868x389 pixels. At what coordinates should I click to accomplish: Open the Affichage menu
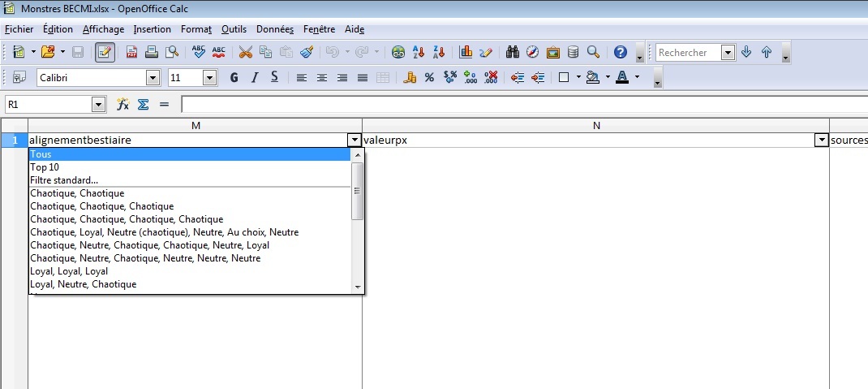point(104,29)
